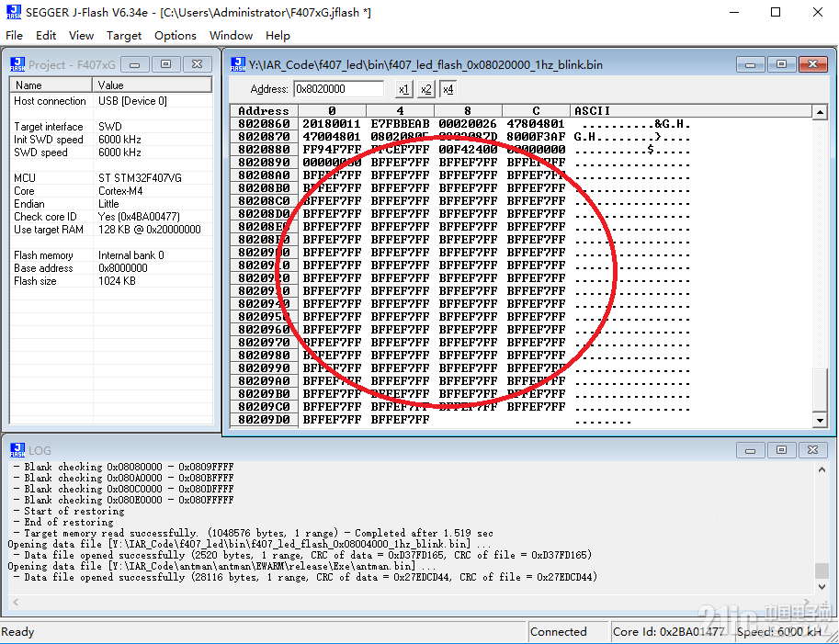
Task: Click hex cell 00F42400
Action: tap(468, 149)
